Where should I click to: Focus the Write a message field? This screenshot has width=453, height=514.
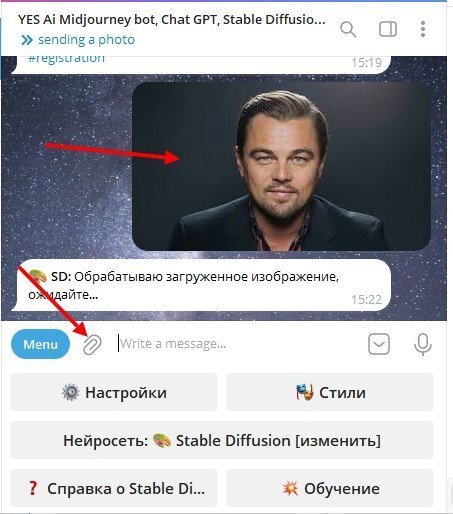238,344
